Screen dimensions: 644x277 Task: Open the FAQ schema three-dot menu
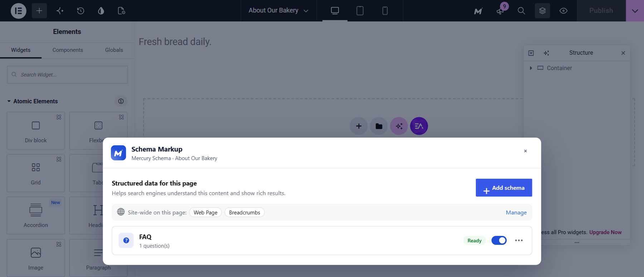[519, 241]
